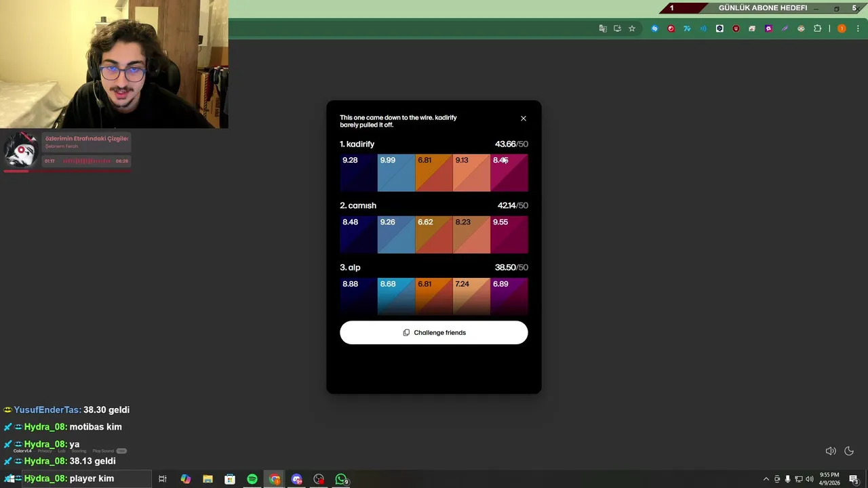868x488 pixels.
Task: Click the player name '1. kadirify'
Action: coord(357,144)
